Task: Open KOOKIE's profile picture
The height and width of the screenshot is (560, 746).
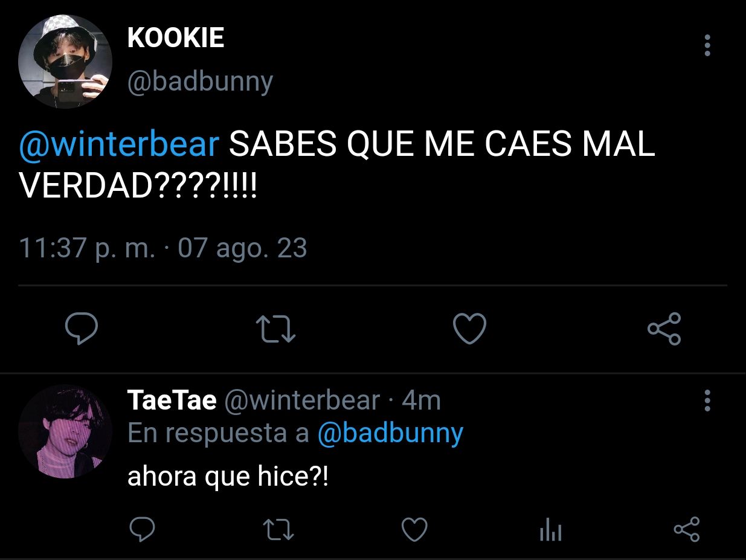Action: click(65, 62)
